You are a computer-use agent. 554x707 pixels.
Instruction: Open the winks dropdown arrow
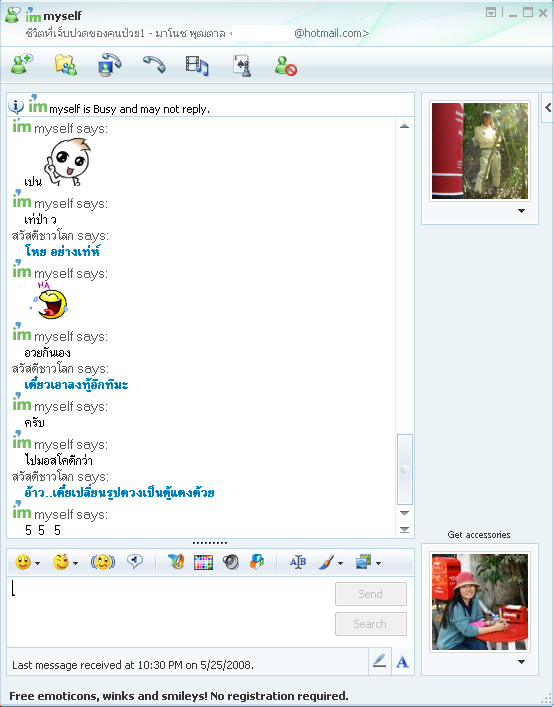tap(75, 563)
